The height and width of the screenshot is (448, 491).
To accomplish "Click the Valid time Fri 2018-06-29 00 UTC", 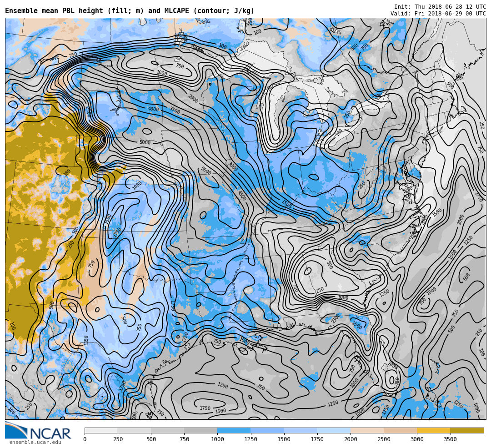I will pos(438,14).
